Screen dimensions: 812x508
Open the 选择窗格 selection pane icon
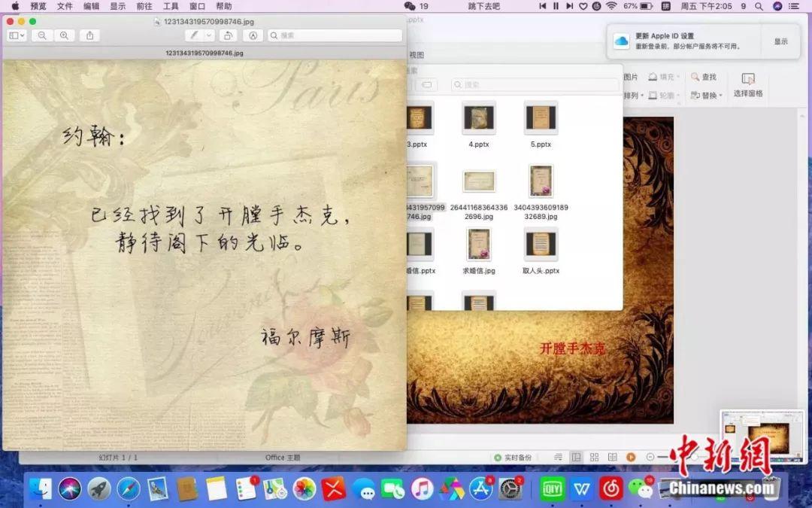click(747, 84)
